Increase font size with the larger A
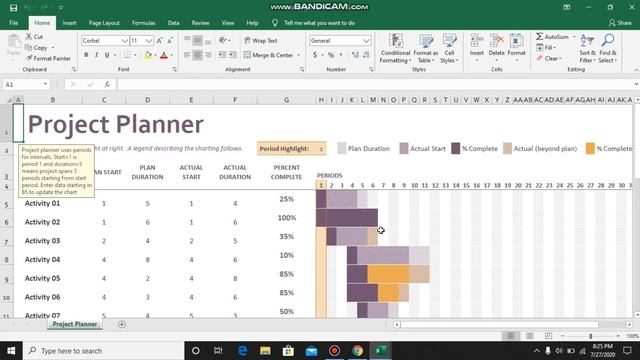This screenshot has width=640, height=360. tap(160, 40)
